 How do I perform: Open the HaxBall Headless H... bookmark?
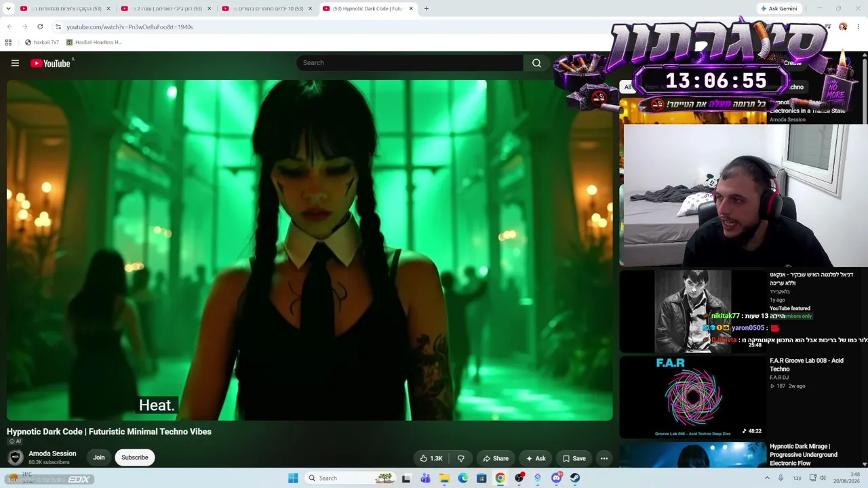coord(94,42)
